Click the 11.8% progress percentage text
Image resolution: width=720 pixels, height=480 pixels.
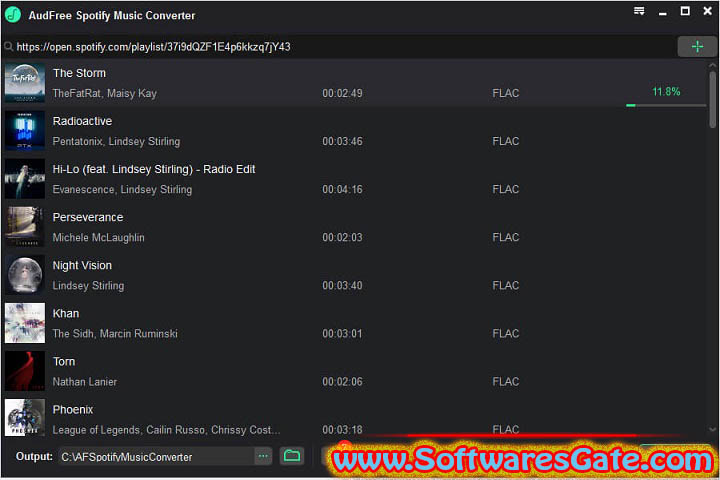(x=666, y=91)
